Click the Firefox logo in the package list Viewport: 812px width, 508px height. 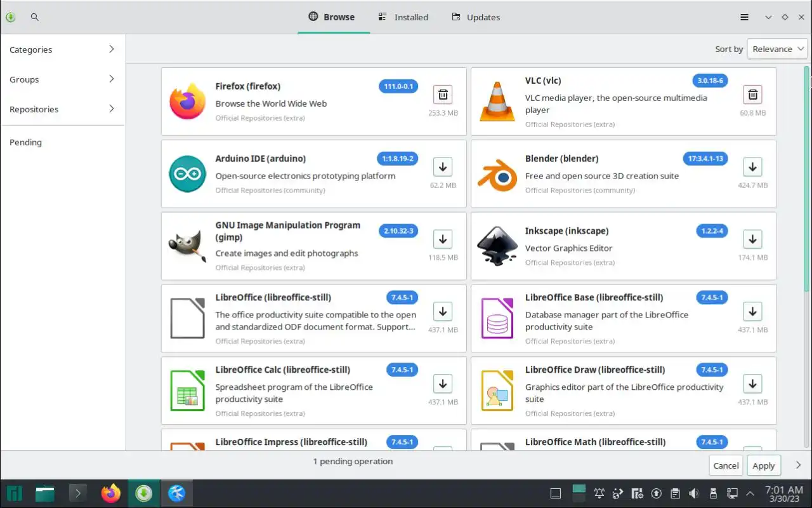pyautogui.click(x=188, y=102)
